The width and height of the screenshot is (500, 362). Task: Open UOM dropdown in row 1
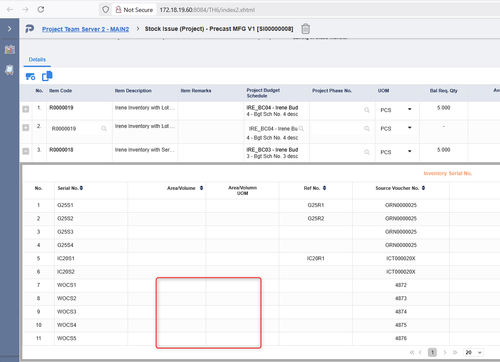[410, 109]
